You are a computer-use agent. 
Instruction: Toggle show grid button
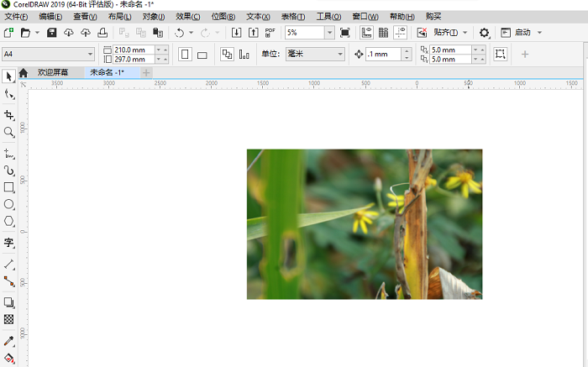(383, 33)
